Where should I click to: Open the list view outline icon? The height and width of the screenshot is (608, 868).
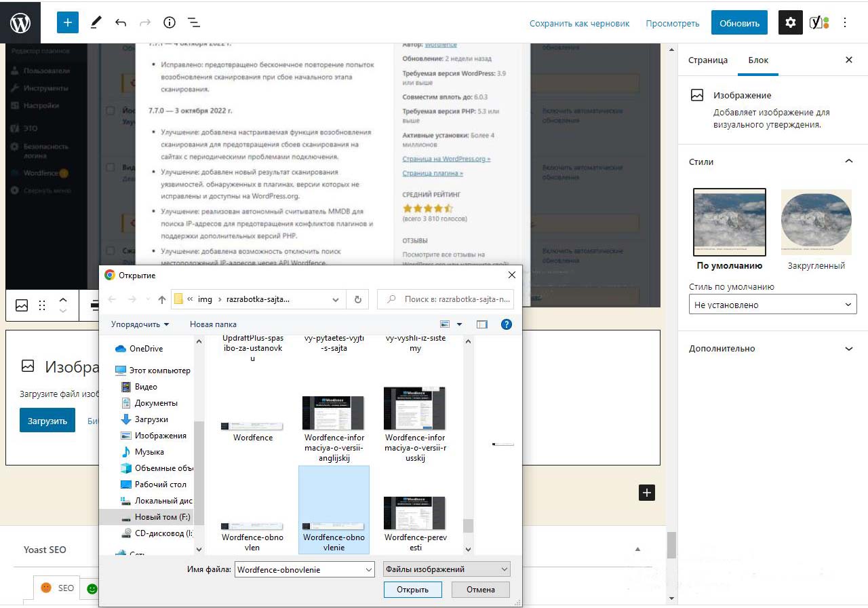point(193,22)
